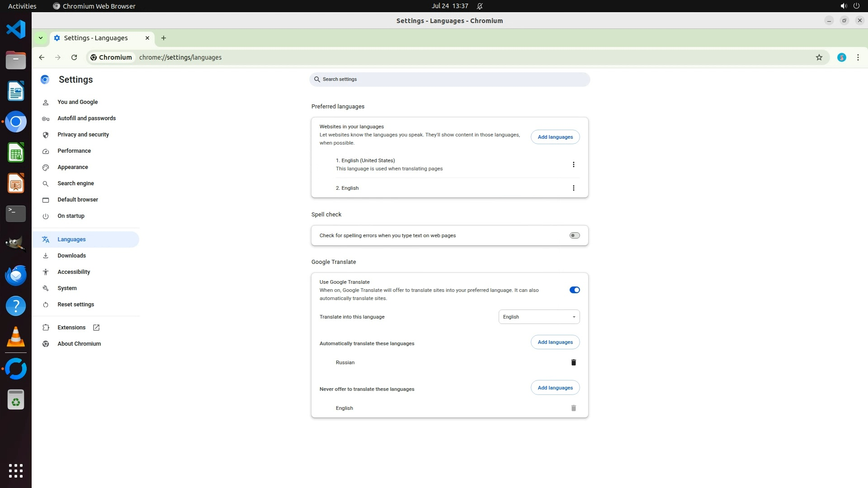The image size is (868, 488).
Task: Reload the settings page
Action: click(74, 57)
